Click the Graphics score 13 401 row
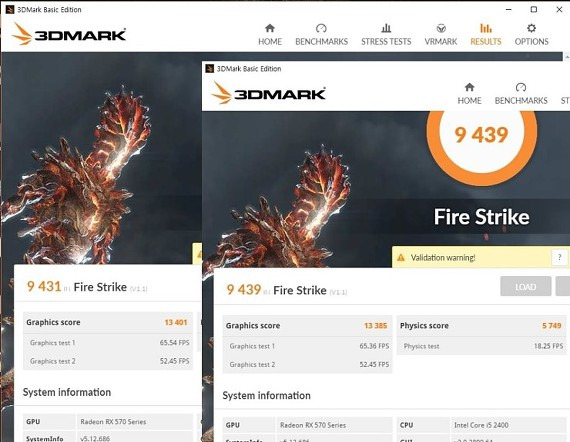The width and height of the screenshot is (570, 442). coord(108,322)
